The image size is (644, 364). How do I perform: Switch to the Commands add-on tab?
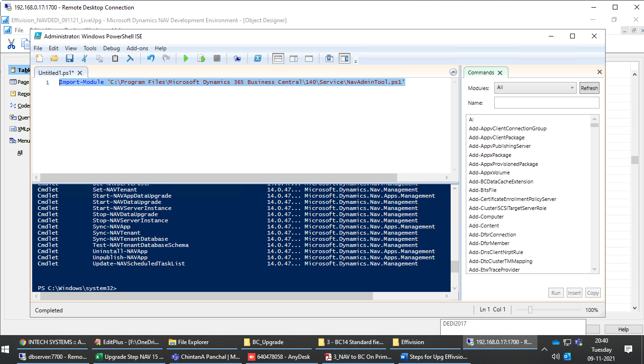click(x=481, y=73)
